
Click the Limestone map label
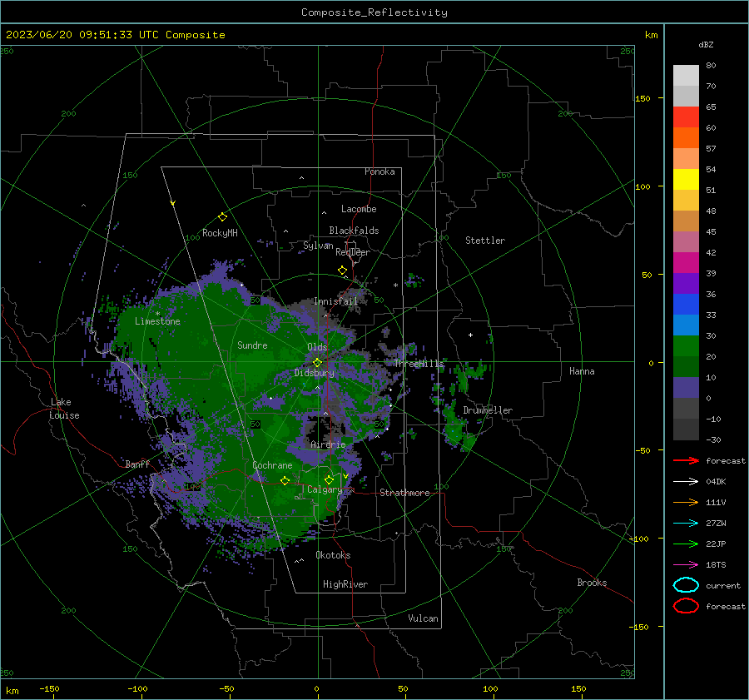click(157, 321)
